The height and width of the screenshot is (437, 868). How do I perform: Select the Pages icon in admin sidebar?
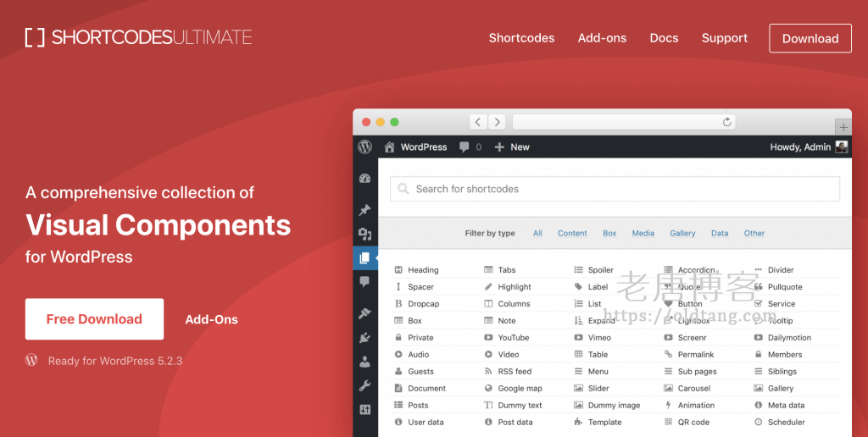pyautogui.click(x=365, y=258)
